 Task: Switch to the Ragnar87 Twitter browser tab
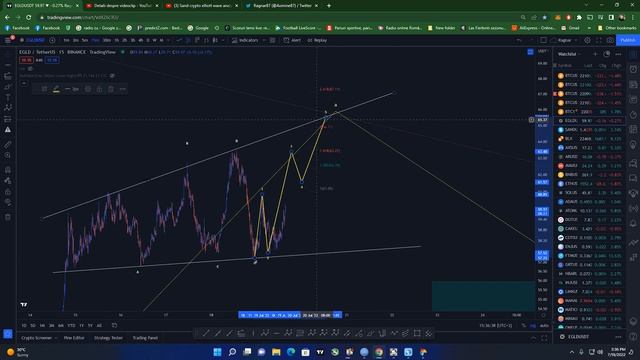[282, 6]
